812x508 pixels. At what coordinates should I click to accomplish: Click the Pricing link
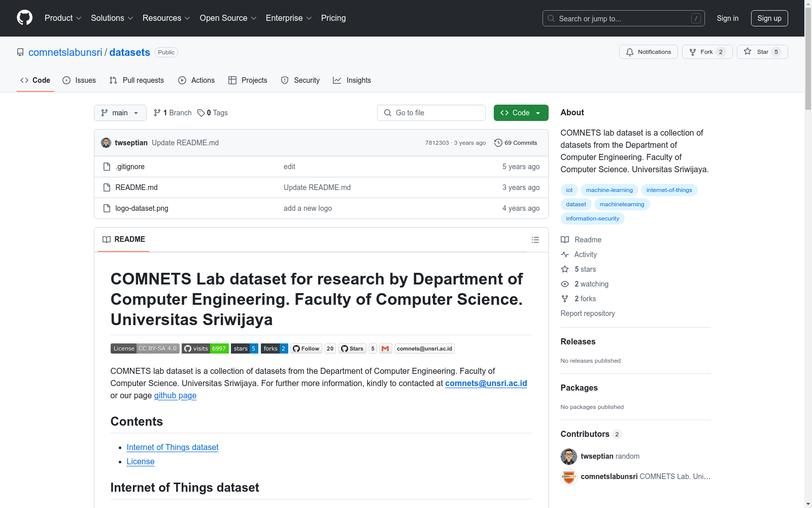click(333, 18)
